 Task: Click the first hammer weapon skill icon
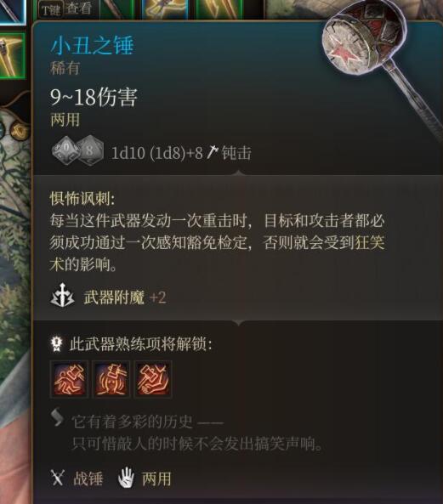point(69,380)
